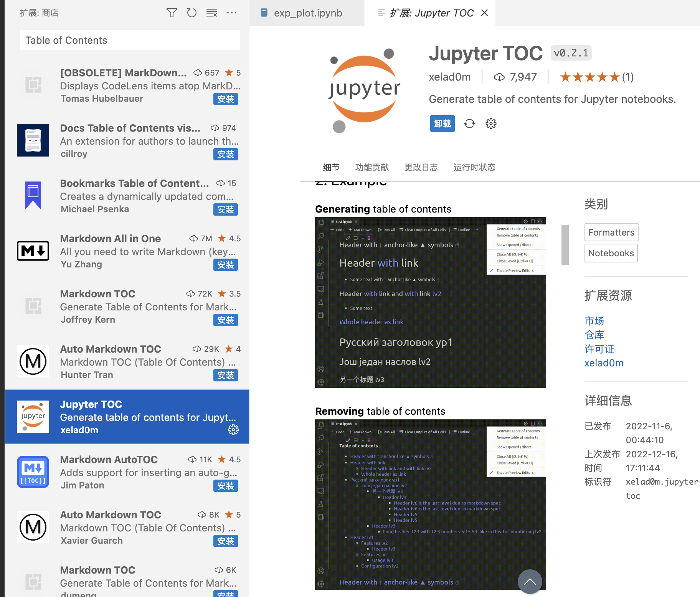The width and height of the screenshot is (700, 597).
Task: Click the 卸载 uninstall button
Action: tap(442, 124)
